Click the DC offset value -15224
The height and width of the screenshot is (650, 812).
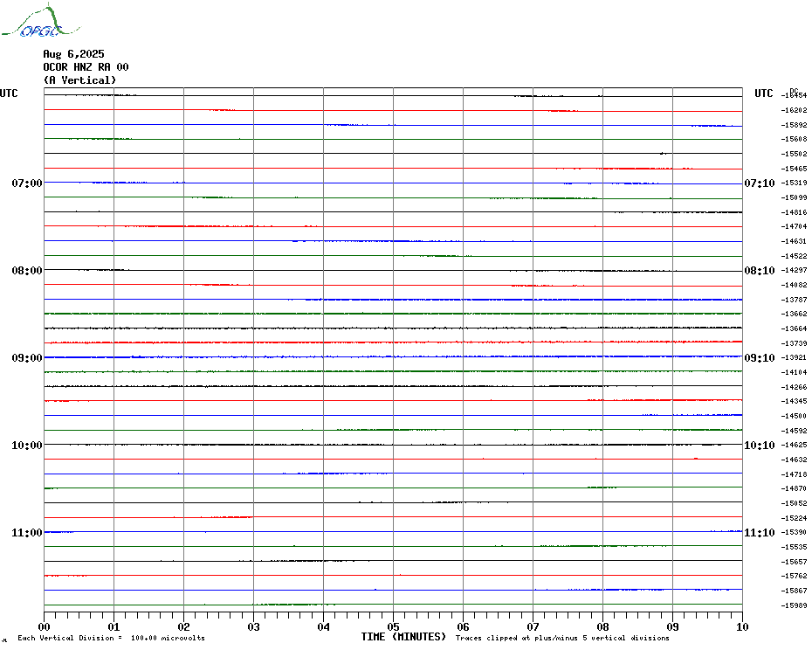pos(794,518)
